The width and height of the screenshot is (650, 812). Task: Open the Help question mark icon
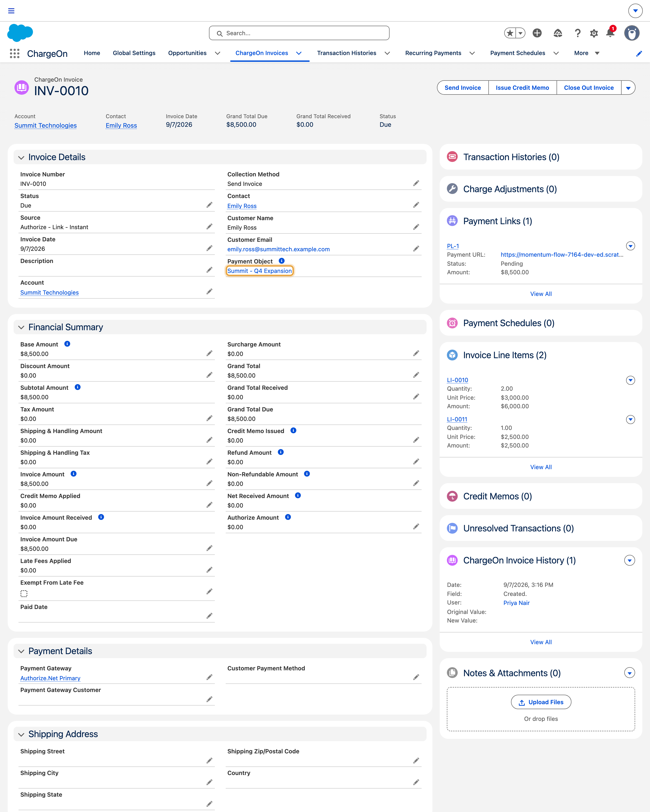point(577,33)
